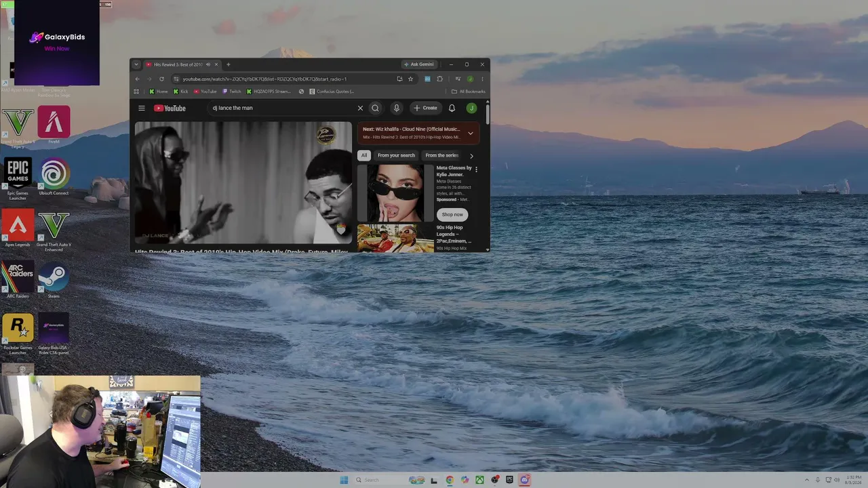Open the Twitch bookmark
Screen dimensions: 868x488
coord(232,91)
